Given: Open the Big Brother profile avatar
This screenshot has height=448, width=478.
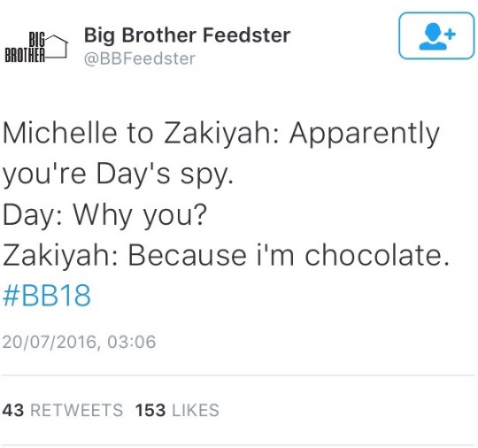Looking at the screenshot, I should pos(36,47).
